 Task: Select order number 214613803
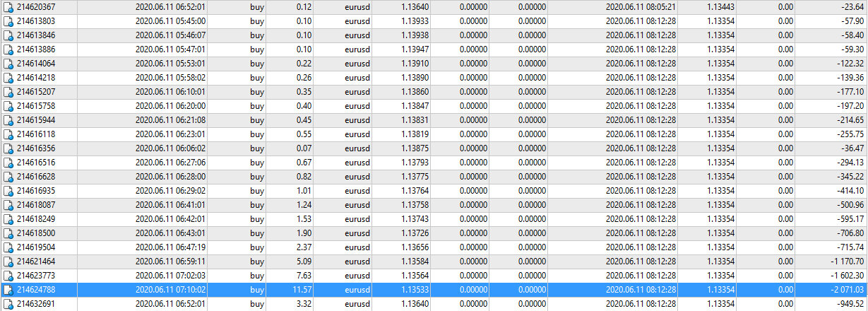(36, 21)
